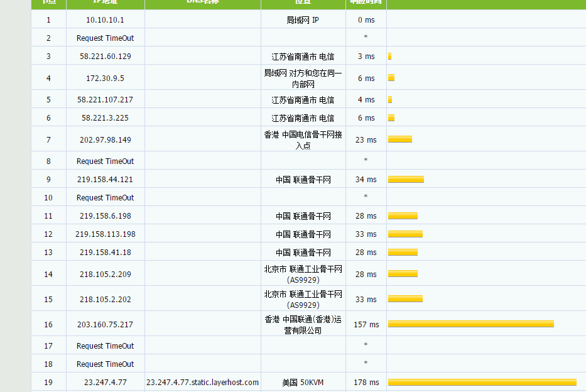The image size is (586, 392).
Task: Select the IP 218.105.2.202
Action: [x=105, y=300]
